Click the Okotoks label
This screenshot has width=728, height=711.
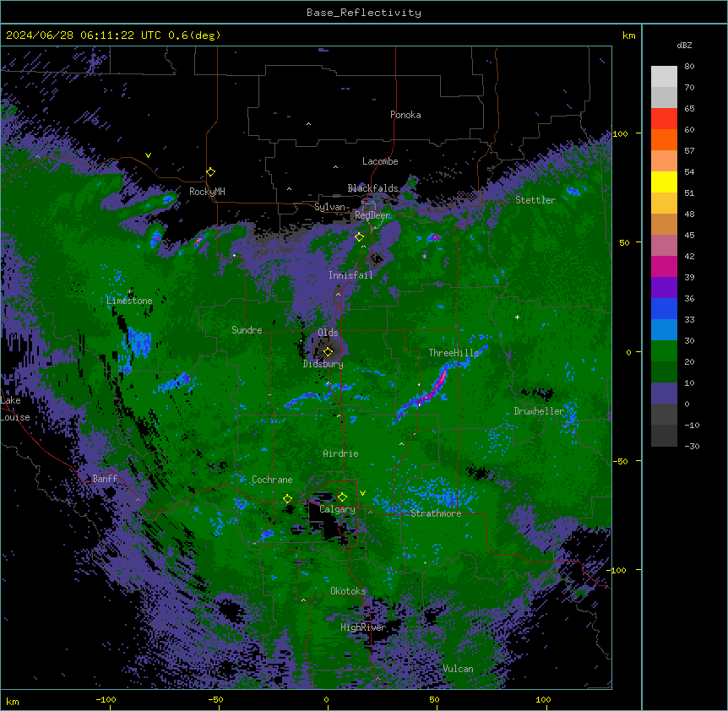[348, 591]
